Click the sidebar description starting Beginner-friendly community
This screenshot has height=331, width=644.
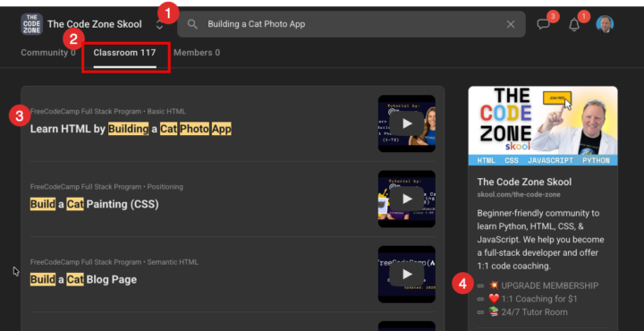point(540,240)
